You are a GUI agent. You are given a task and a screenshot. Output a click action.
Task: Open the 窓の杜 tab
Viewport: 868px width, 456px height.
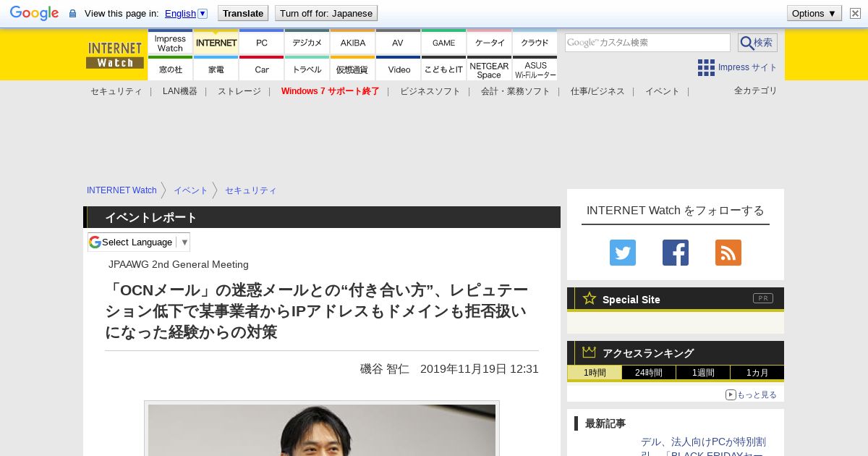coord(170,69)
